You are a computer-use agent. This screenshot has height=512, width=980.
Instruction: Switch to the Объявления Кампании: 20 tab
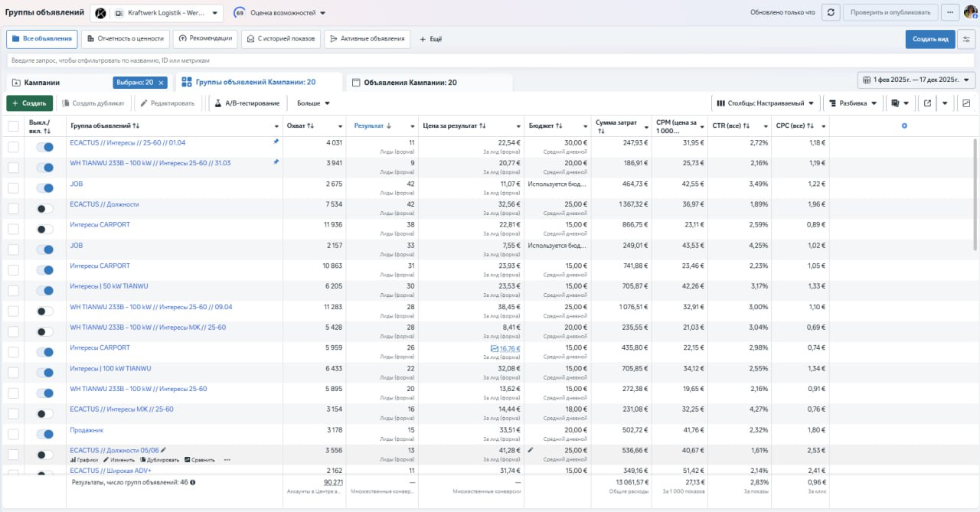(410, 83)
